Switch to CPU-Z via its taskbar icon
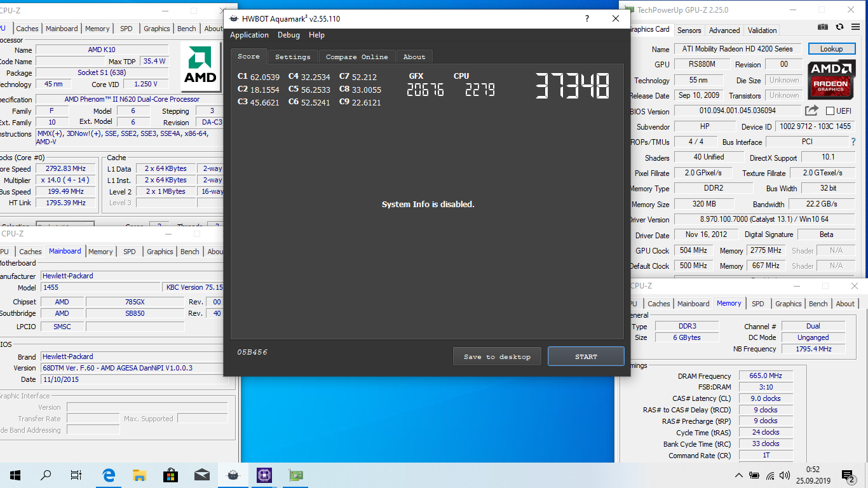This screenshot has width=868, height=488. pyautogui.click(x=264, y=475)
